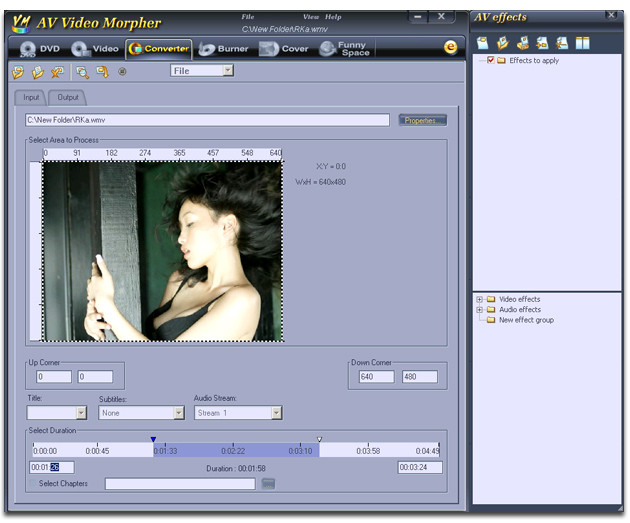
Task: Click the convert arrow toolbar icon
Action: point(102,72)
